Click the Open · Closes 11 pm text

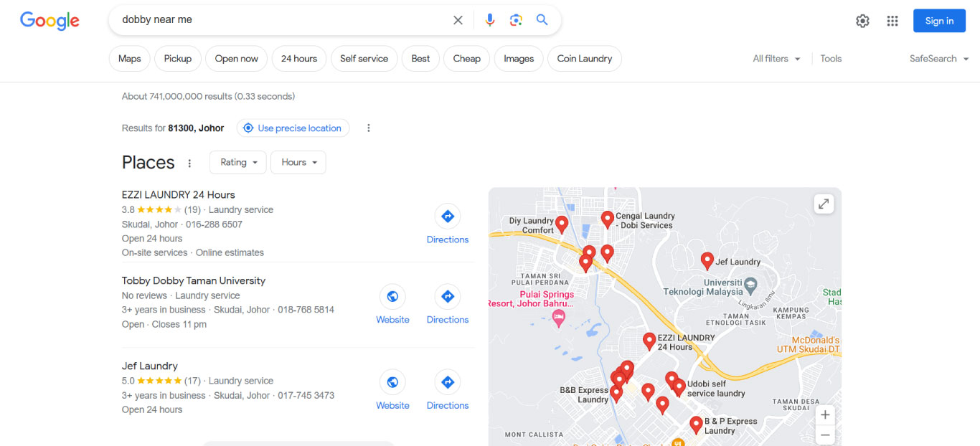(164, 325)
